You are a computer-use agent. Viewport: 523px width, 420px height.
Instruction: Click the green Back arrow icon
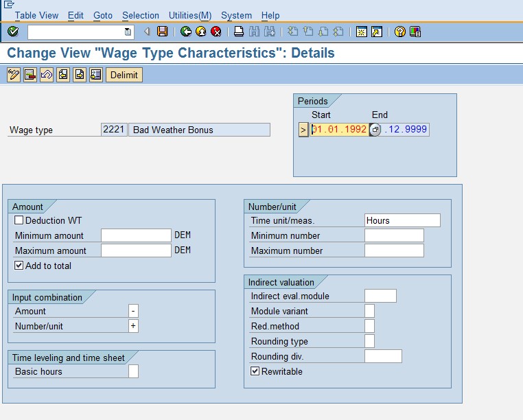(x=186, y=32)
